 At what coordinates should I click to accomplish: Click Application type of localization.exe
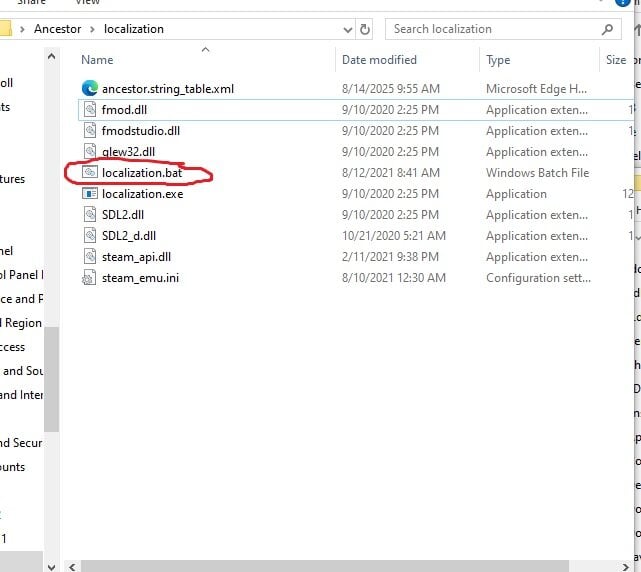coord(516,193)
